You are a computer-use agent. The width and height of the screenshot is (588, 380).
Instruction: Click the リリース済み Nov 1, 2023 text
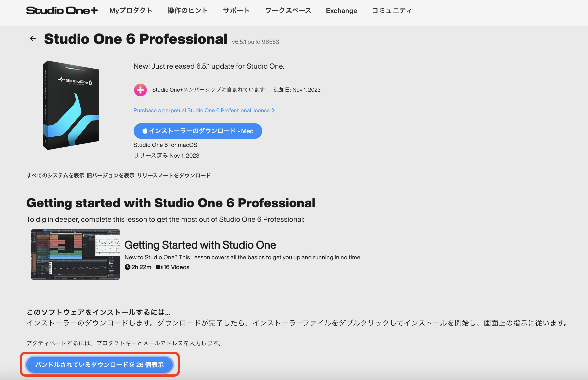point(166,156)
